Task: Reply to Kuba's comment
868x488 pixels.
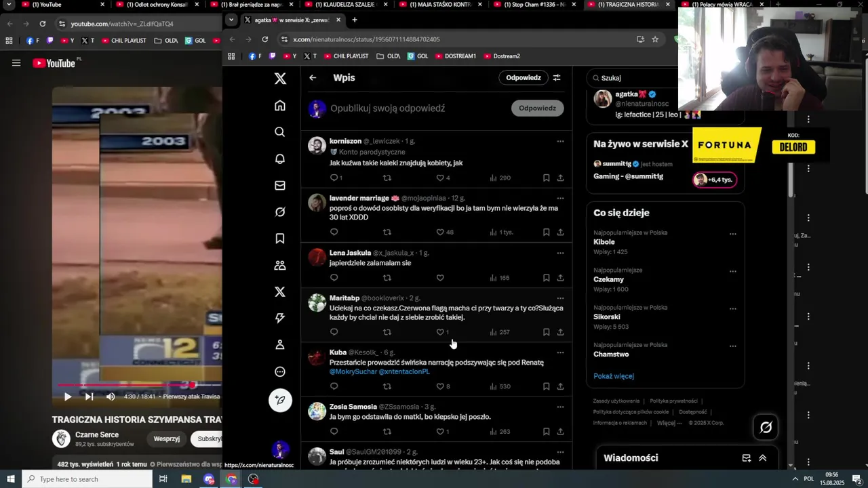Action: (334, 386)
